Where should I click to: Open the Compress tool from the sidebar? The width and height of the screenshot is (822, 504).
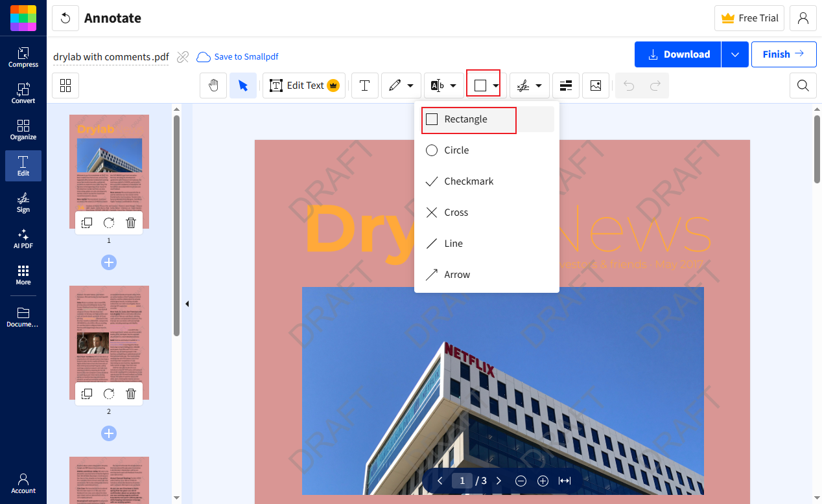tap(23, 57)
